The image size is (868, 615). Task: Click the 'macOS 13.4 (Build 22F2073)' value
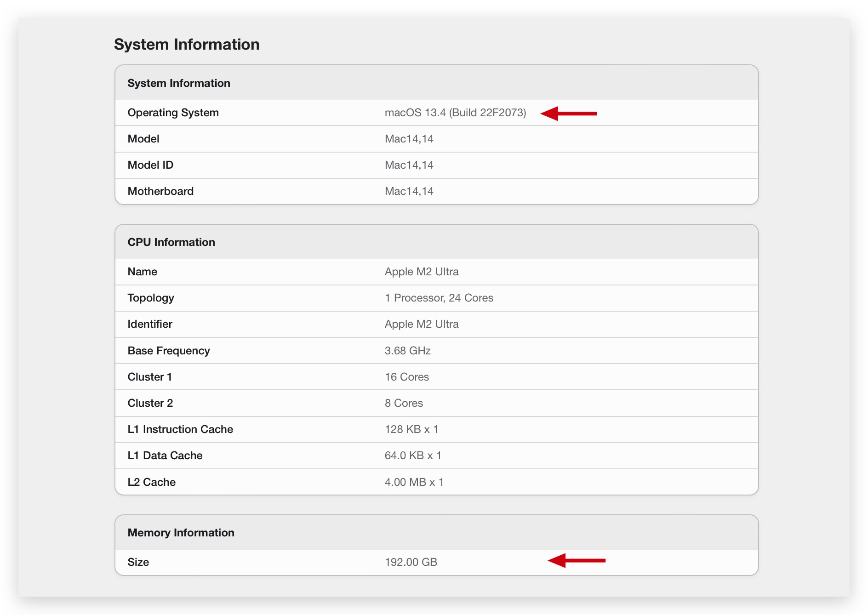[455, 113]
